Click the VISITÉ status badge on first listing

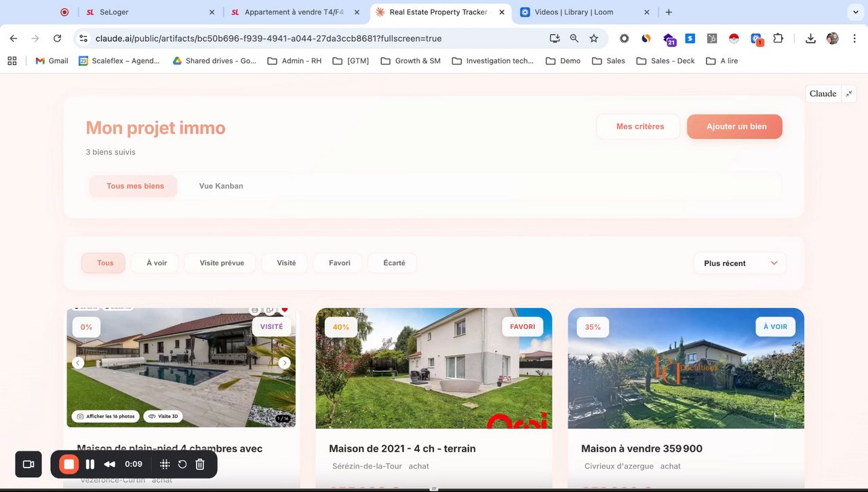coord(272,326)
